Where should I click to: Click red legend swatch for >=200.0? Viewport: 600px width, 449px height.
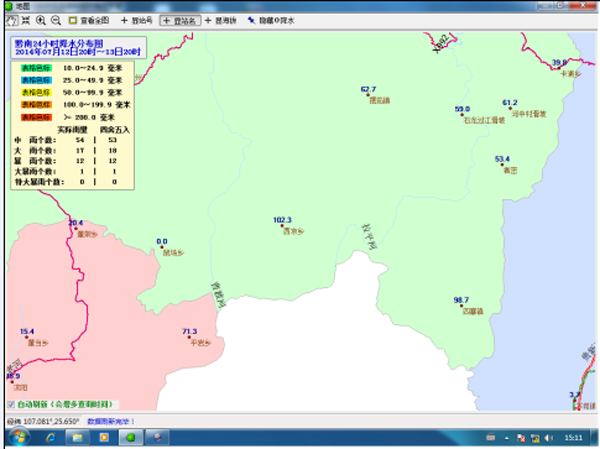pos(36,117)
